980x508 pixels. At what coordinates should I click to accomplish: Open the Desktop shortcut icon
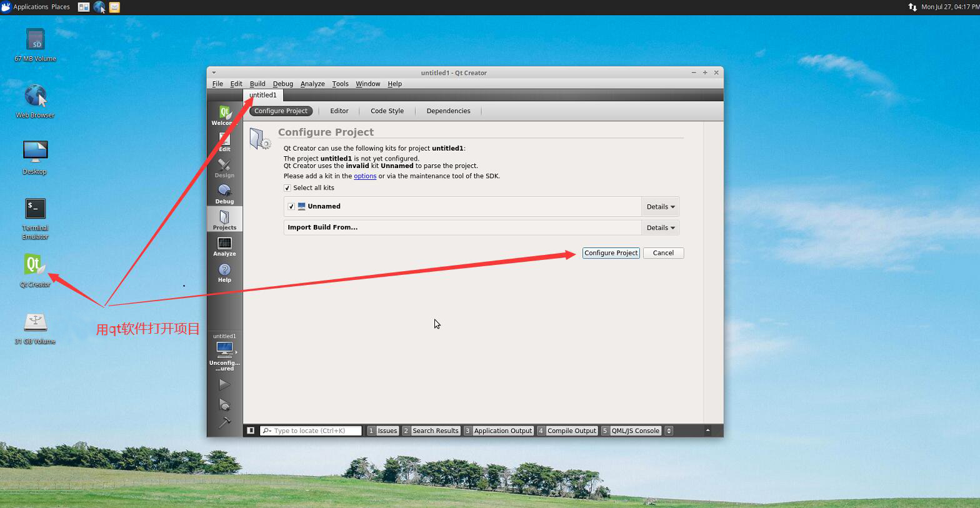click(35, 157)
